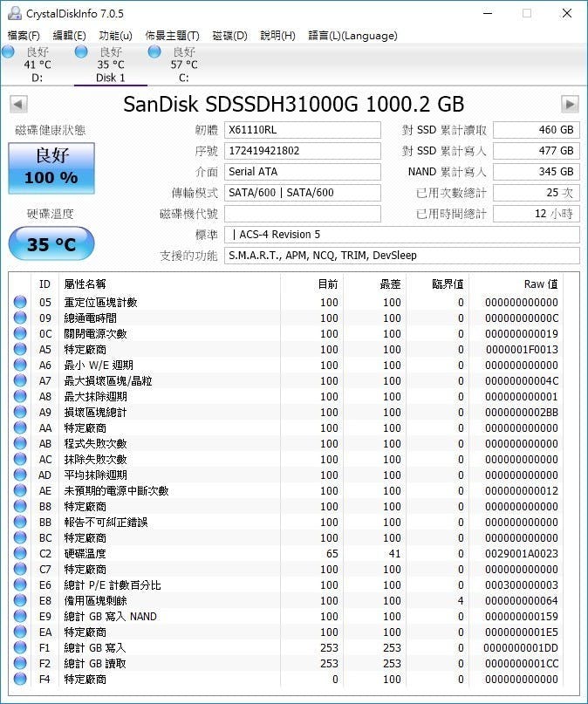The height and width of the screenshot is (704, 588).
Task: Go to next disk with right arrow
Action: point(570,105)
